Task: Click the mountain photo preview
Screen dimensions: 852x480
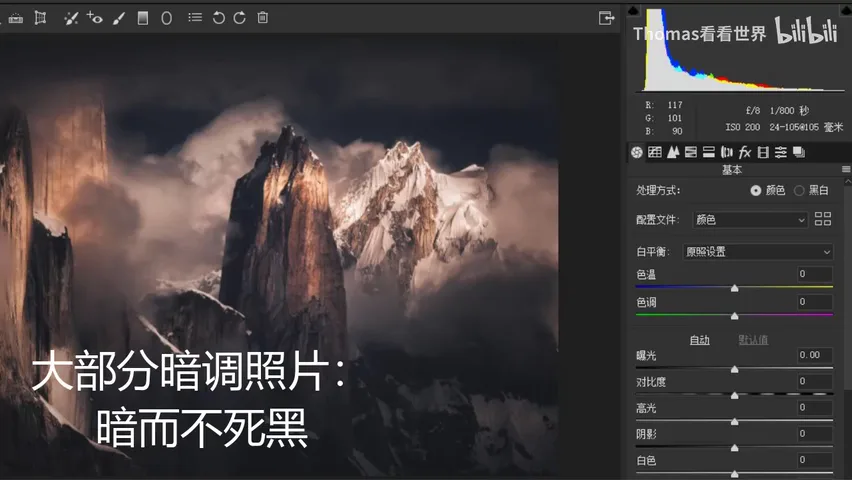Action: tap(279, 255)
